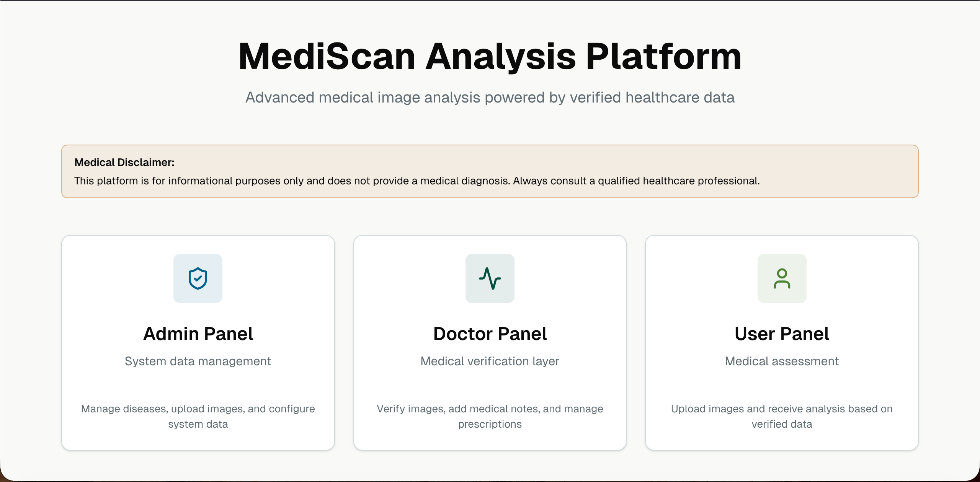Click the Doctor Panel heartbeat pulse icon
Image resolution: width=980 pixels, height=482 pixels.
tap(490, 278)
